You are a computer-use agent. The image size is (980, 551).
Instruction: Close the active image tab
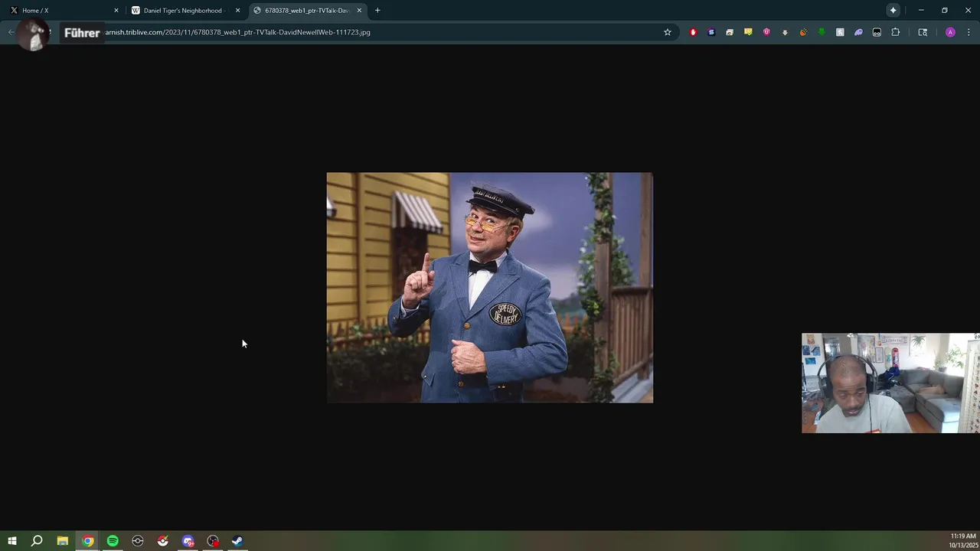coord(359,11)
